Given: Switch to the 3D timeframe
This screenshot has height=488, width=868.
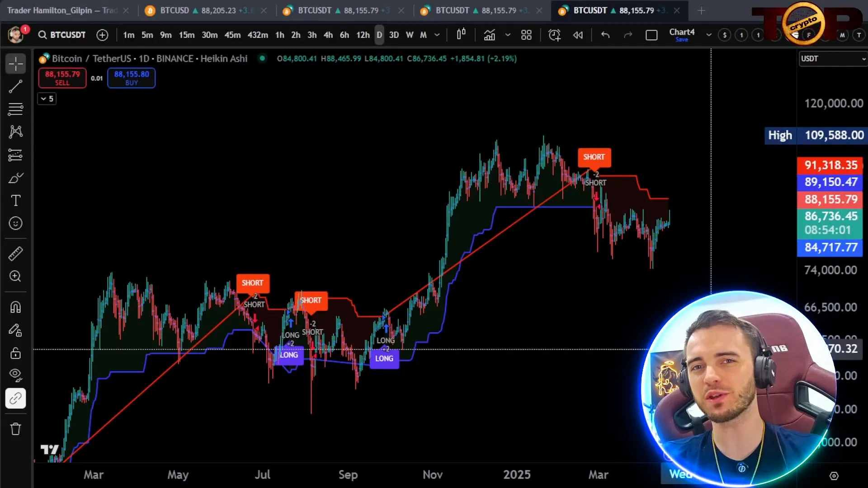Looking at the screenshot, I should click(x=394, y=35).
